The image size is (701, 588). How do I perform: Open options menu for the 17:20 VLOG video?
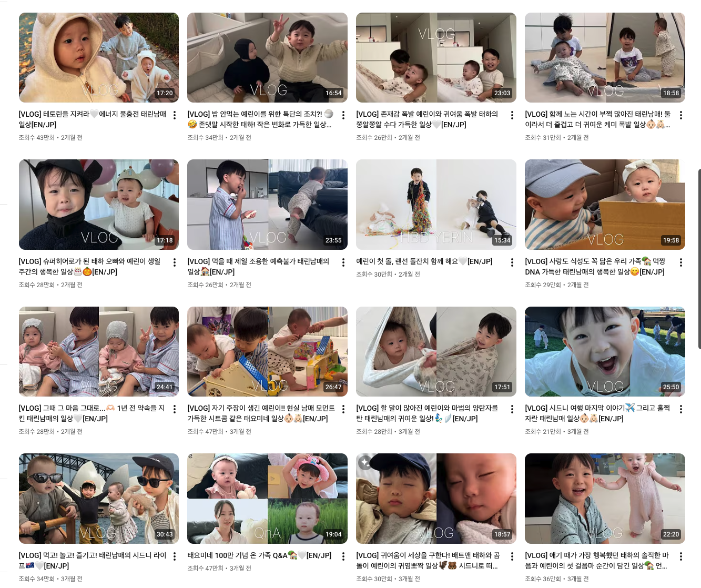click(175, 115)
